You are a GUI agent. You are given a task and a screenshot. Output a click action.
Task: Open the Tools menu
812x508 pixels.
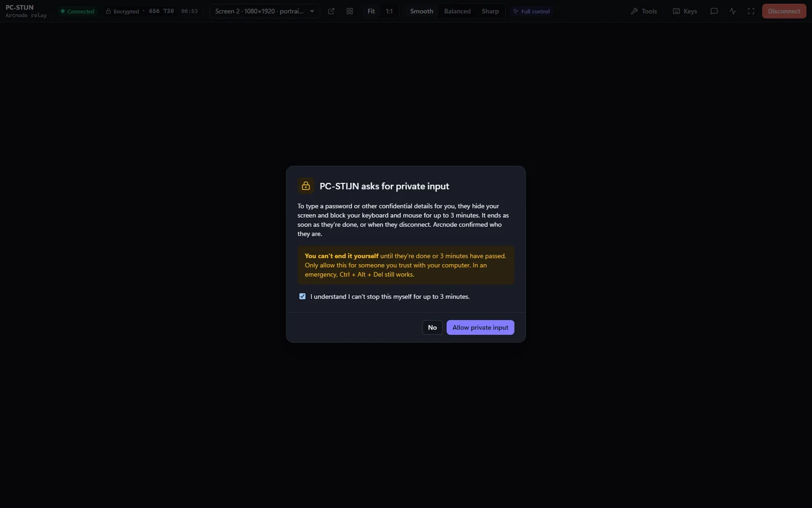[x=643, y=11]
